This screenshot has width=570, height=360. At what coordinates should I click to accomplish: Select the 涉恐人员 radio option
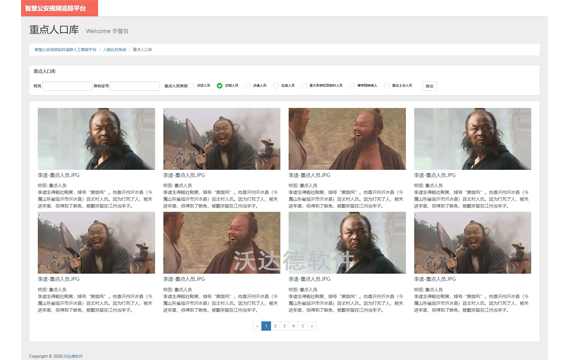192,86
